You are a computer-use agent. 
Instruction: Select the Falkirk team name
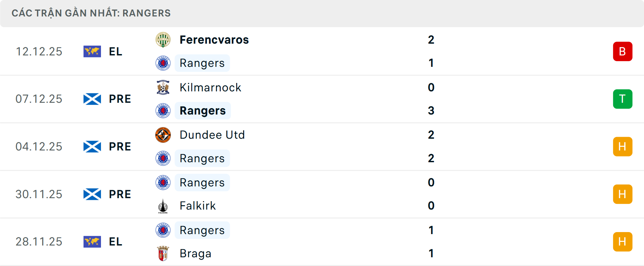point(198,206)
